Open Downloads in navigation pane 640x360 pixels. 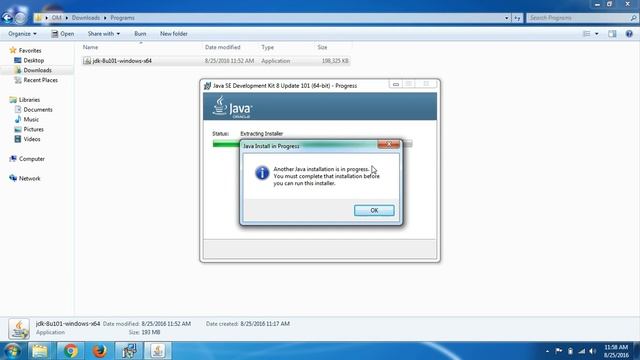(x=37, y=70)
